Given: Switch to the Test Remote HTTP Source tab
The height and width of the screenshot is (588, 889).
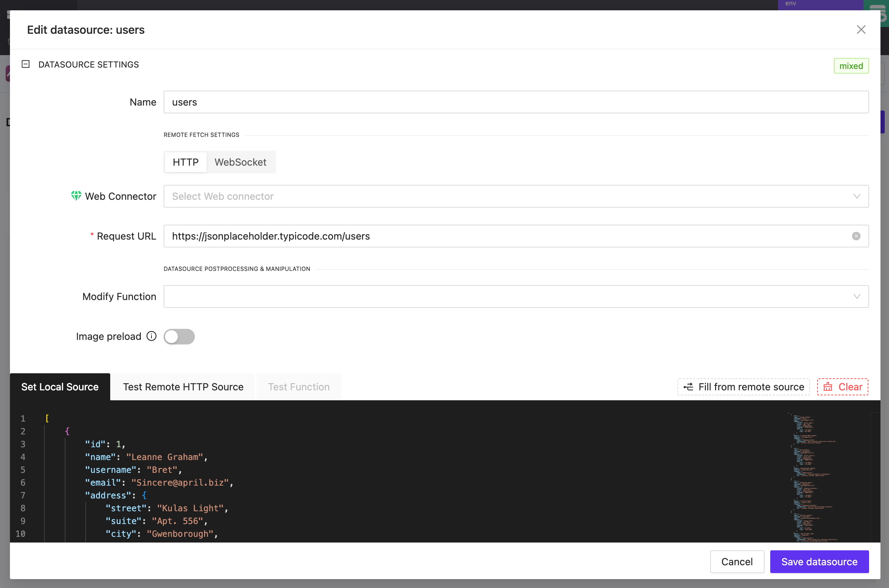Looking at the screenshot, I should (183, 387).
